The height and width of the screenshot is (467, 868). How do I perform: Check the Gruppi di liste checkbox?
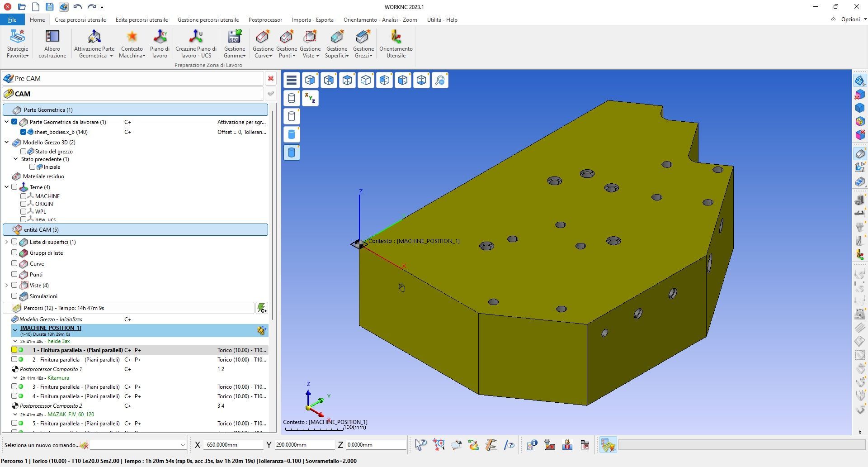[14, 253]
